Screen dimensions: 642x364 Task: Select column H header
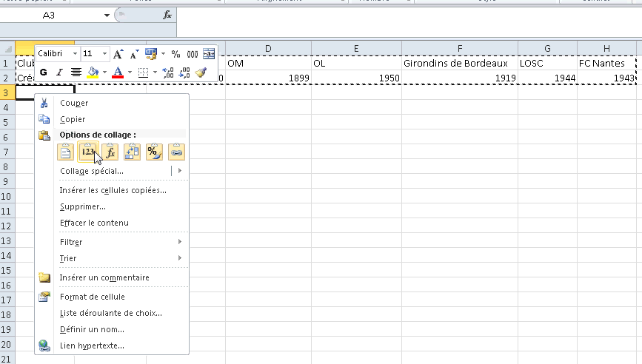(606, 49)
